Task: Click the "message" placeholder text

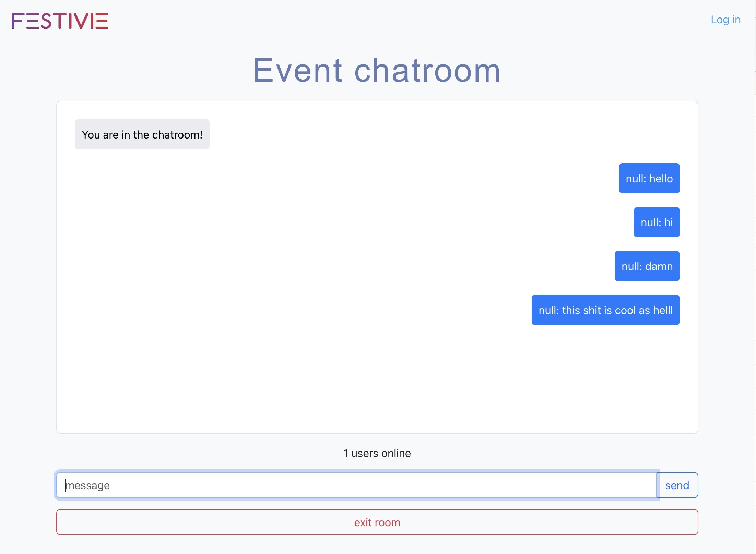Action: click(88, 485)
